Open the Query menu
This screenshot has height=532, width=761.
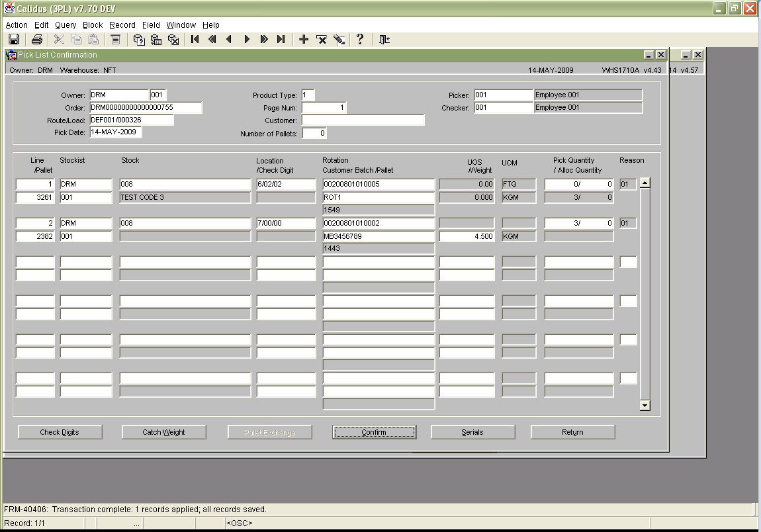[x=66, y=24]
